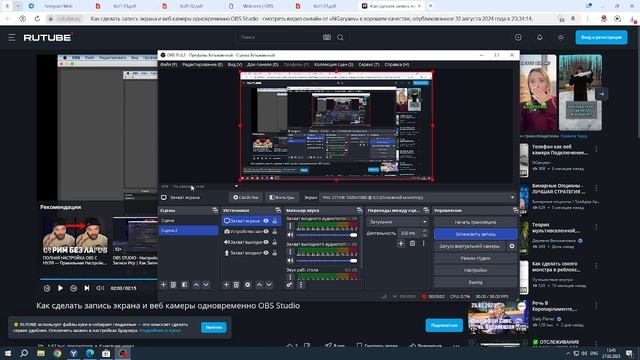Open transition properties three-dot menu
640x360 pixels.
pos(423,243)
